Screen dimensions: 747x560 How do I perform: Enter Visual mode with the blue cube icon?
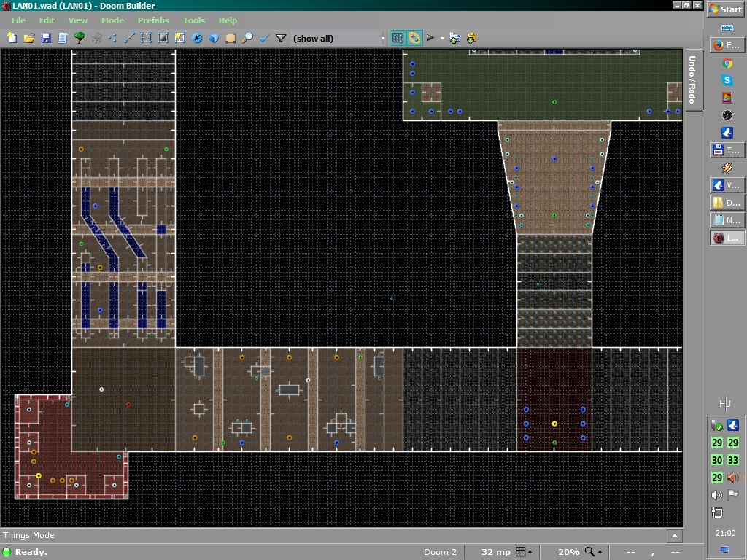click(214, 38)
